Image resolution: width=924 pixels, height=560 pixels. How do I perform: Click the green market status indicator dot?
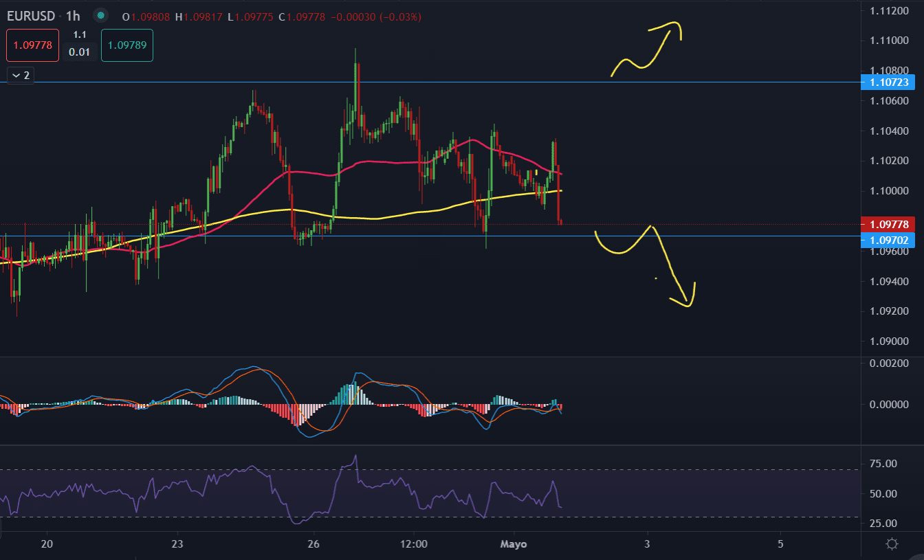tap(101, 16)
